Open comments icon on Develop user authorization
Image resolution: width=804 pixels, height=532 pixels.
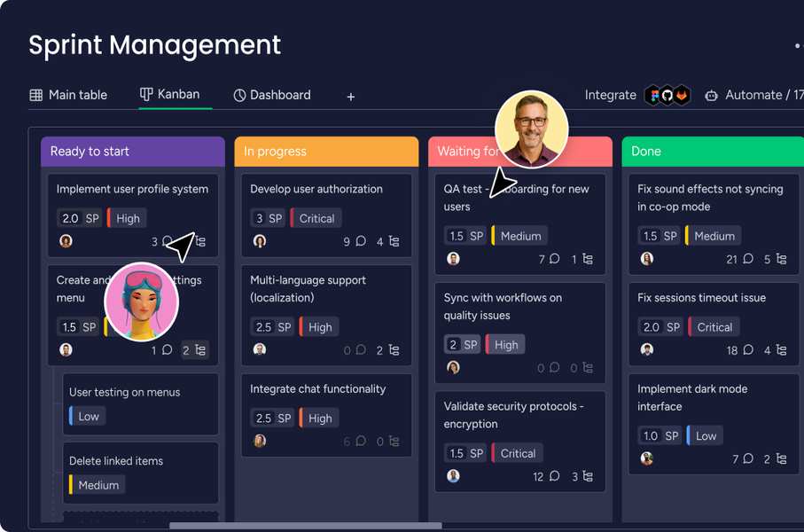(361, 241)
